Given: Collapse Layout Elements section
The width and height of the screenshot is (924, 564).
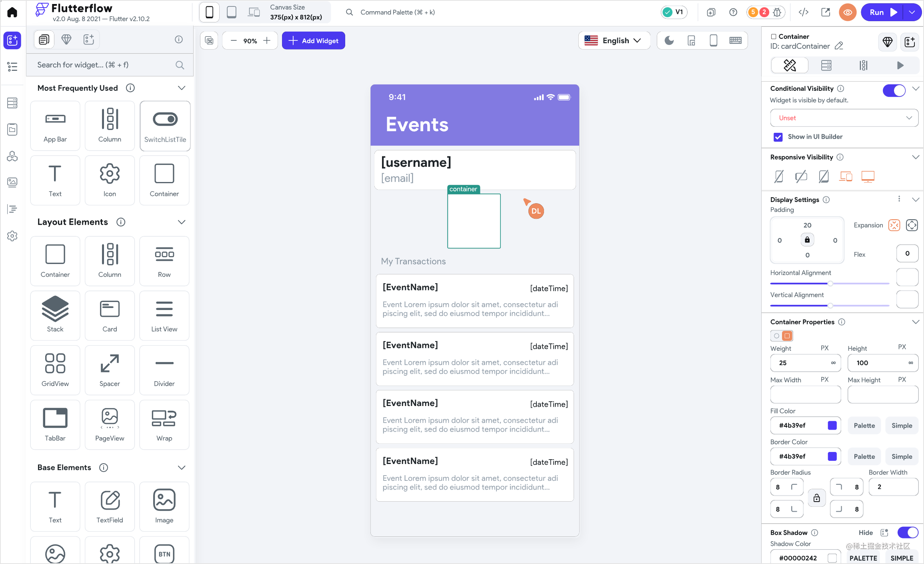Looking at the screenshot, I should [181, 222].
